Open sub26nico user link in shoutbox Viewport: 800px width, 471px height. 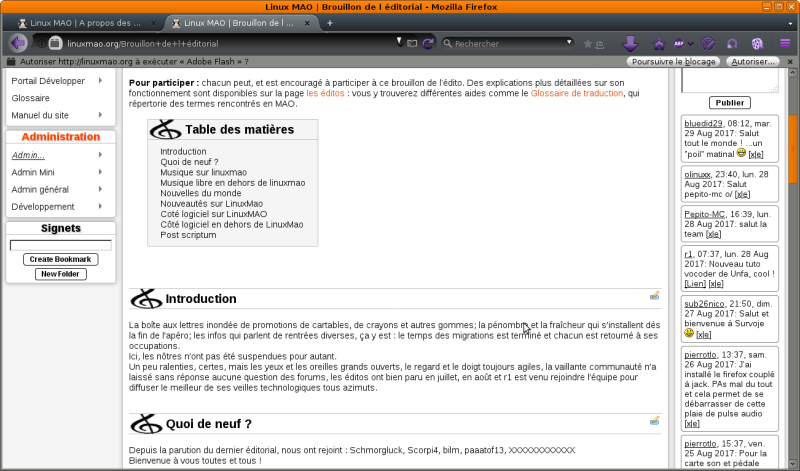coord(704,304)
